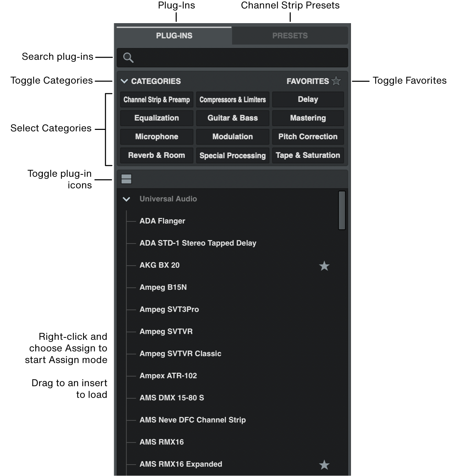Image resolution: width=464 pixels, height=476 pixels.
Task: Click the plug-in list scrollbar thumb
Action: tap(342, 210)
